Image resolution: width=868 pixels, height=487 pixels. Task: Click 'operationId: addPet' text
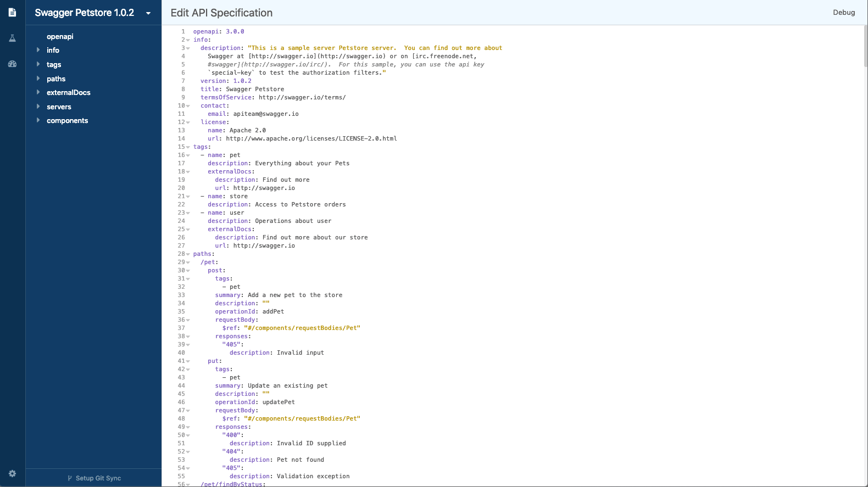click(x=249, y=311)
